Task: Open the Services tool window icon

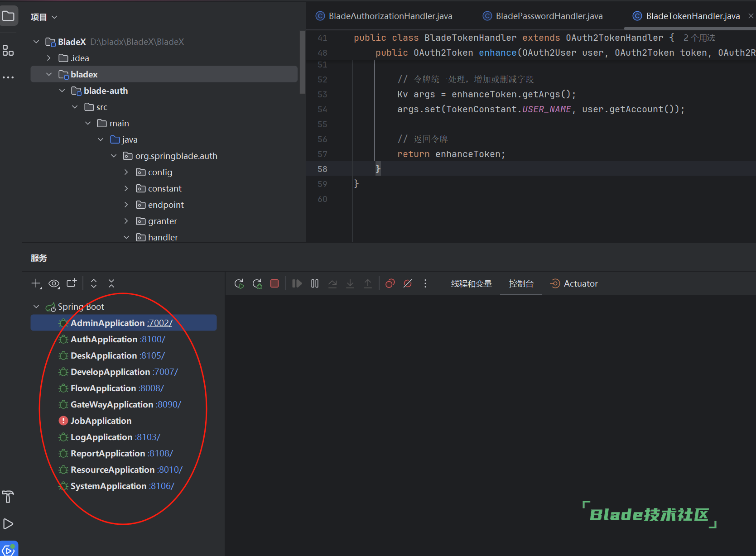Action: 9,549
